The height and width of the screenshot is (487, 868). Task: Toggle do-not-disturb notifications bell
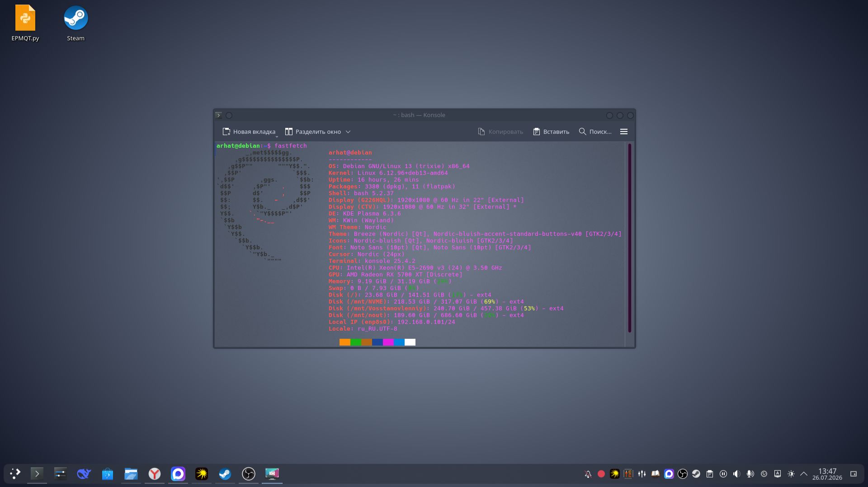pyautogui.click(x=588, y=474)
